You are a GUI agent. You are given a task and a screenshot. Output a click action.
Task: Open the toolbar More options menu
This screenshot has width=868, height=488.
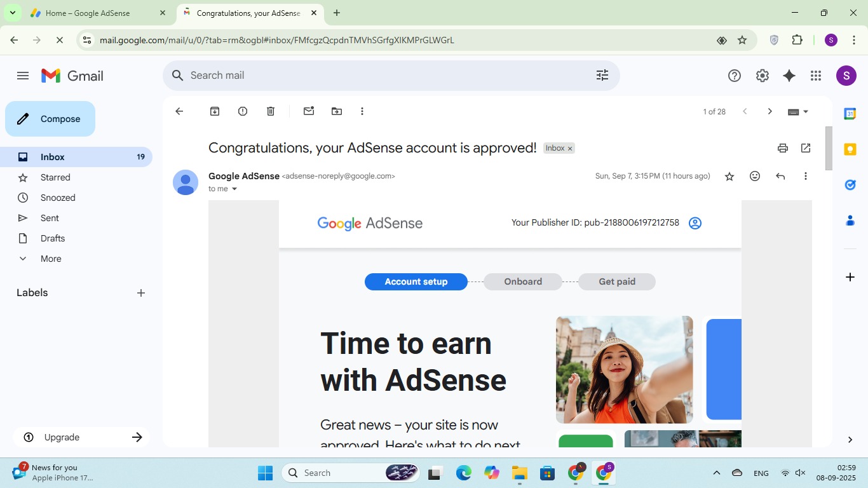pyautogui.click(x=362, y=111)
